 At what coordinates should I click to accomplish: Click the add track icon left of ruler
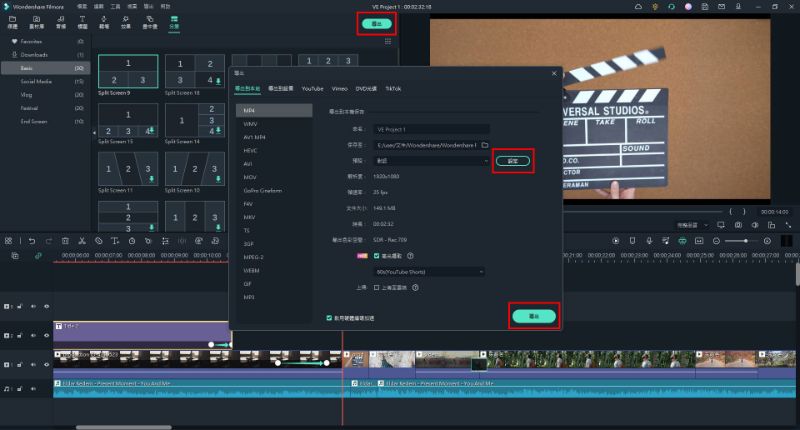[x=15, y=256]
